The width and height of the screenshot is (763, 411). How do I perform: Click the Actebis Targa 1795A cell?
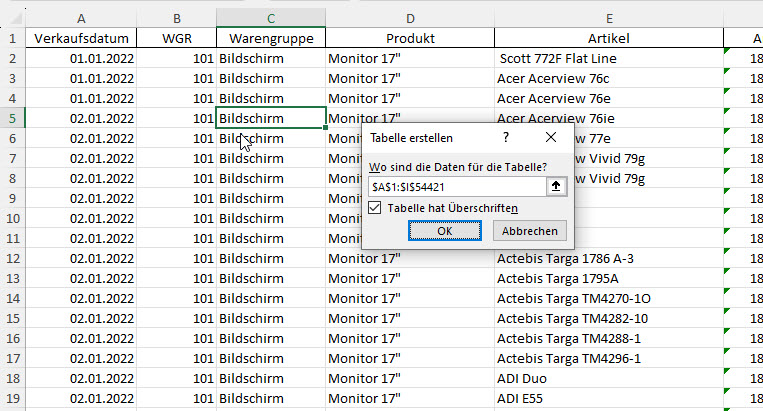point(608,278)
